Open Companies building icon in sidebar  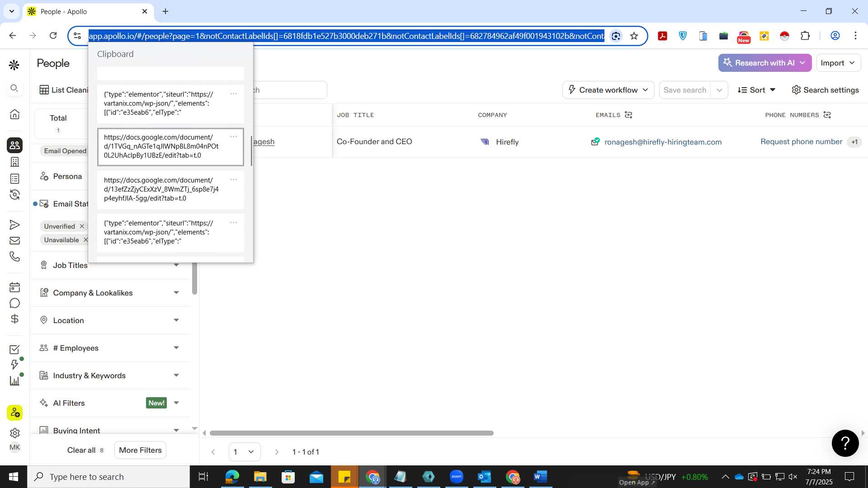(x=14, y=162)
